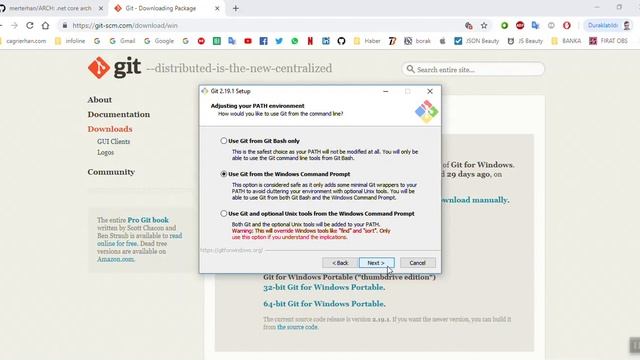Click the address bar URL field
The width and height of the screenshot is (640, 360).
(x=261, y=25)
